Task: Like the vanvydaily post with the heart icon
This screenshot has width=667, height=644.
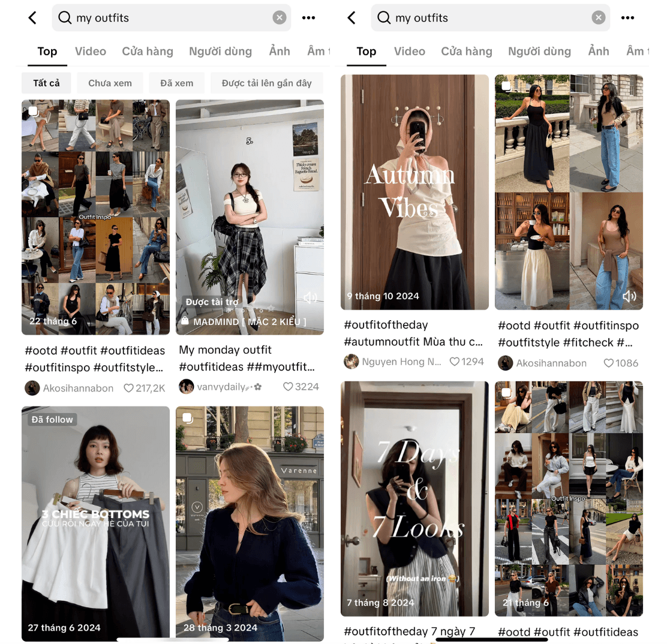Action: coord(288,387)
